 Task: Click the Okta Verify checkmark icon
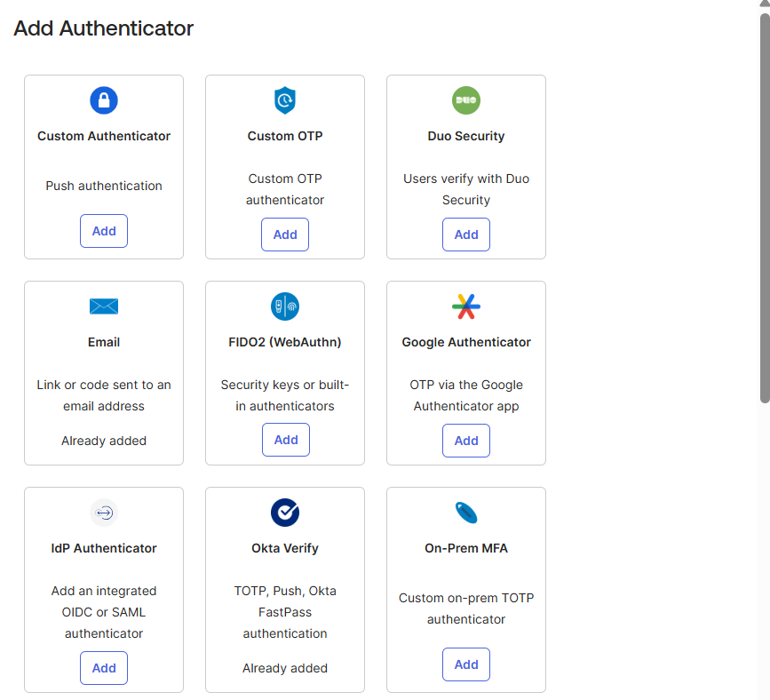click(x=285, y=513)
